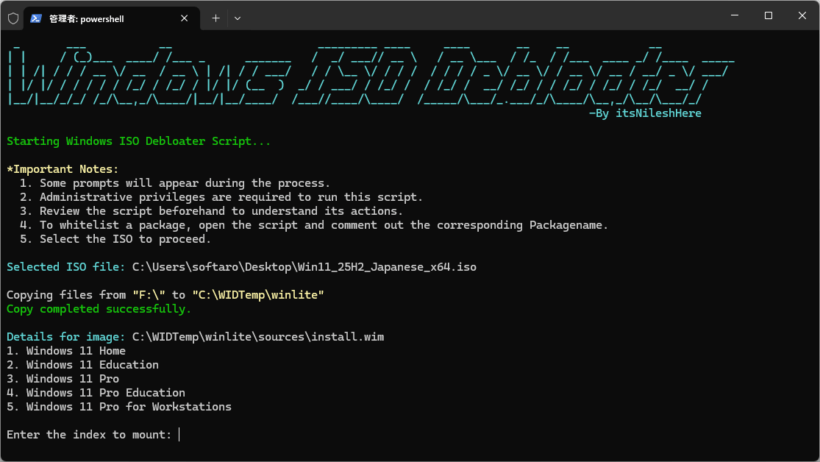
Task: Click note 1 'Some prompts will appear' line
Action: pos(175,183)
